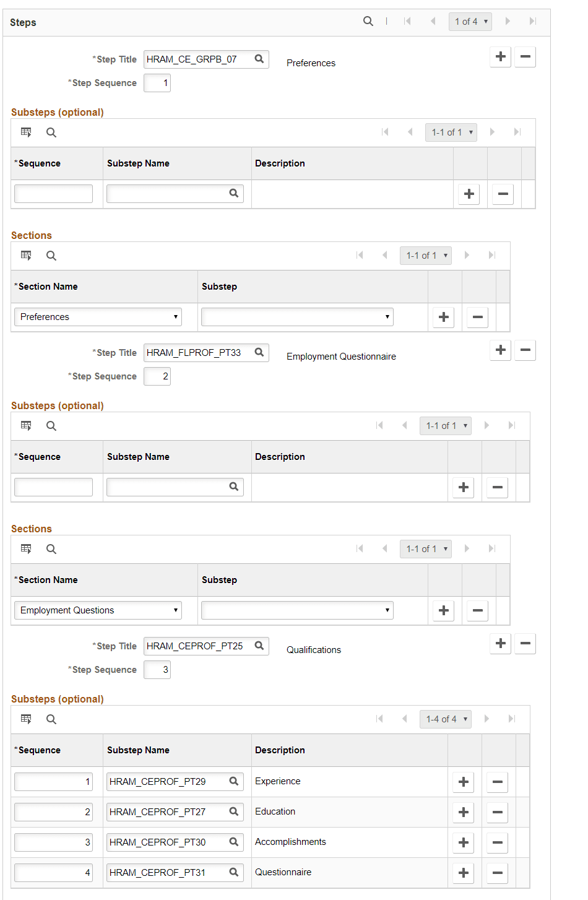Viewport: 588px width, 900px height.
Task: Open the '1 of 4' page selector dropdown
Action: 470,20
